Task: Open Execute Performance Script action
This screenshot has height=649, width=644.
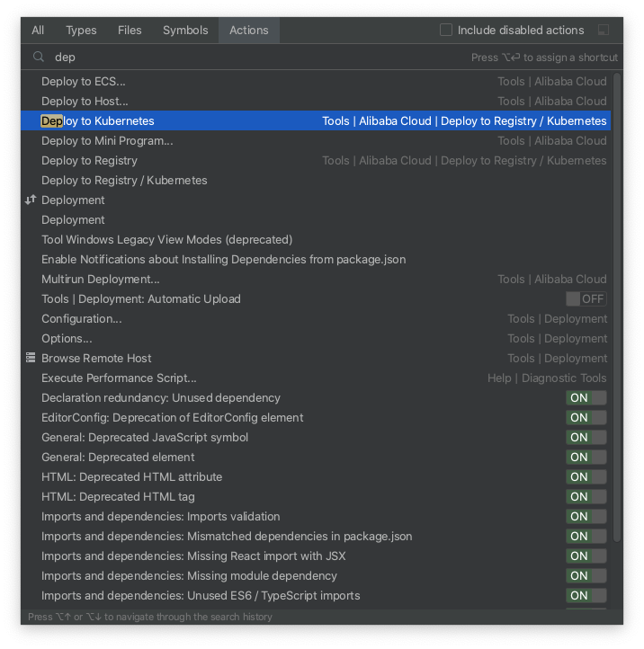Action: (x=119, y=378)
